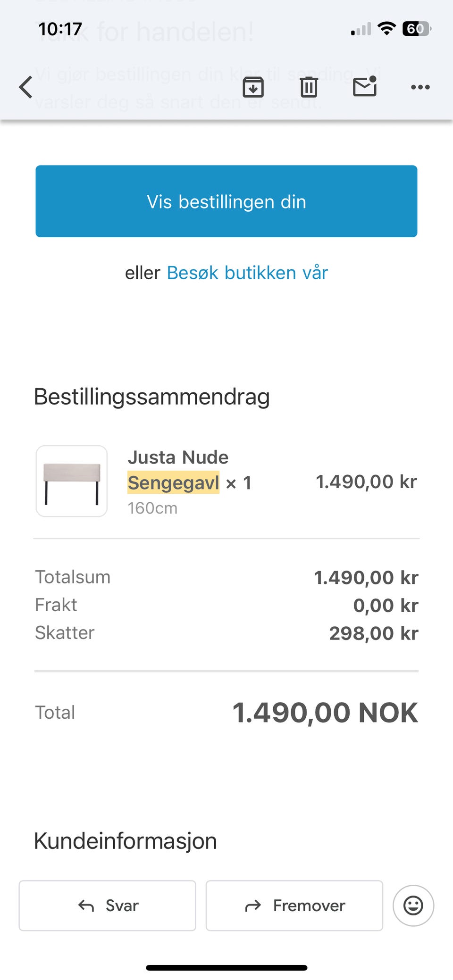Screen dimensions: 453x980
Task: Reply using the Svar button
Action: (x=108, y=905)
